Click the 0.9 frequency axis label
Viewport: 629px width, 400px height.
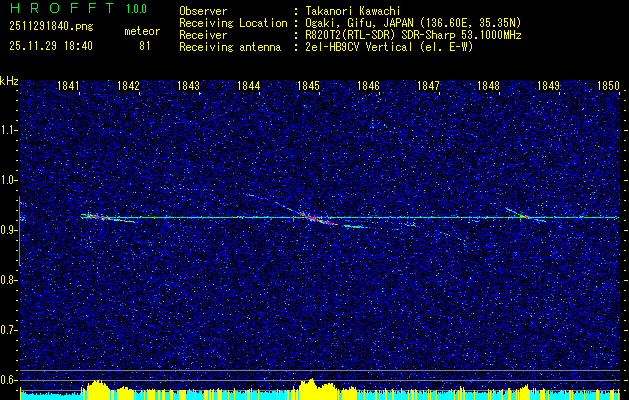pyautogui.click(x=9, y=229)
